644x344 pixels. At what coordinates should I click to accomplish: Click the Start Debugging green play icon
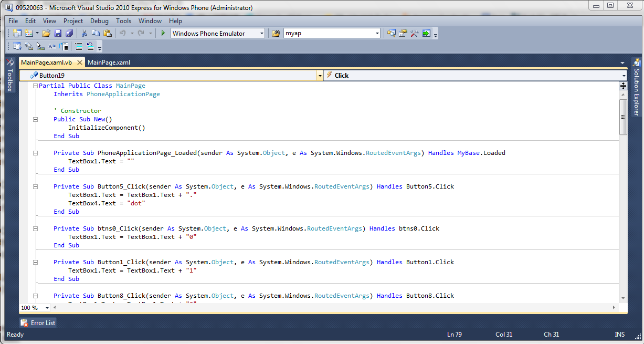[163, 34]
